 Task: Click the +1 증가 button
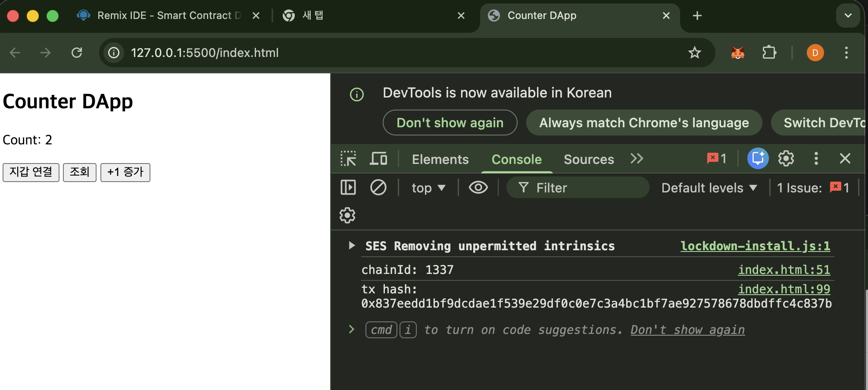(x=125, y=172)
